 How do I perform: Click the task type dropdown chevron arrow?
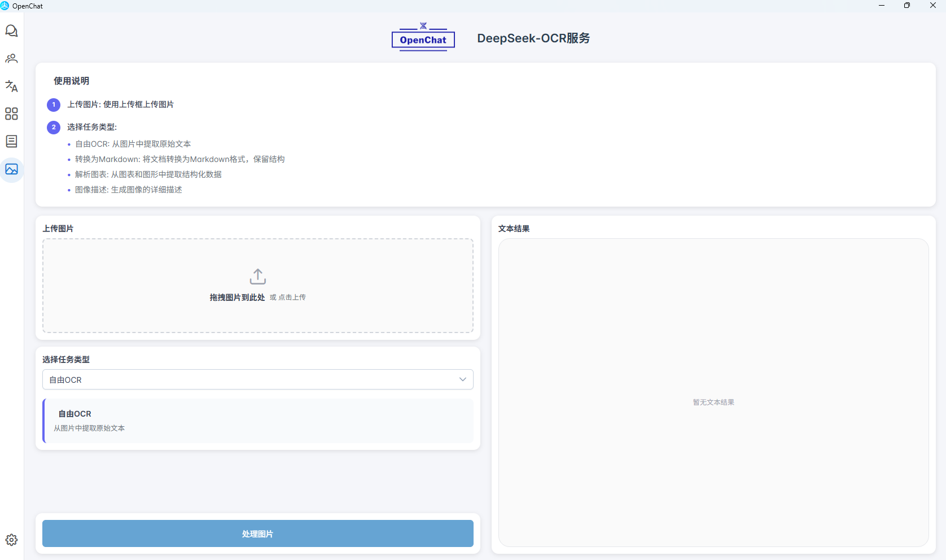pos(463,379)
